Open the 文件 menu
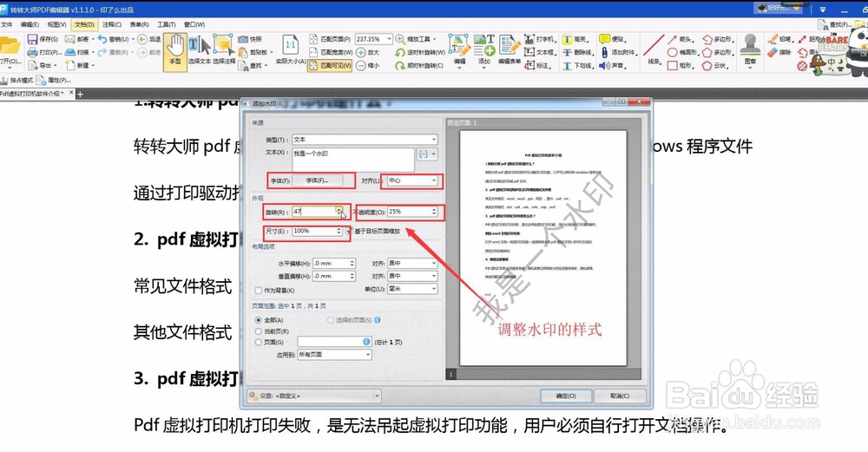Image resolution: width=868 pixels, height=452 pixels. pyautogui.click(x=6, y=24)
